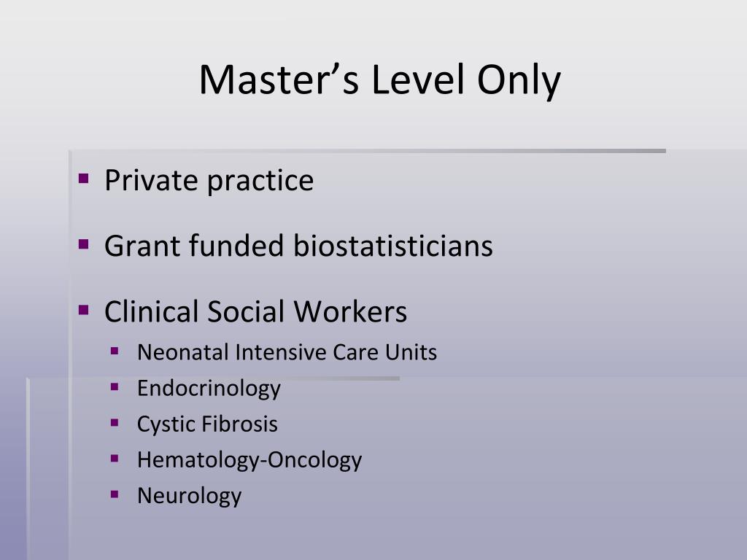Screen dimensions: 747x560
Task: Select the Clinical Social Workers heading
Action: [x=256, y=311]
